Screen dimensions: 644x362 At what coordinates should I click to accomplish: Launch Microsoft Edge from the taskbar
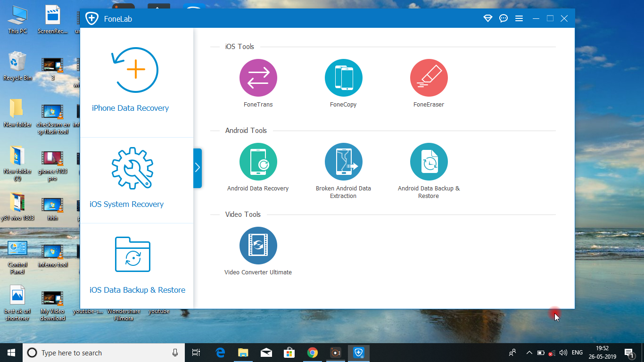220,353
